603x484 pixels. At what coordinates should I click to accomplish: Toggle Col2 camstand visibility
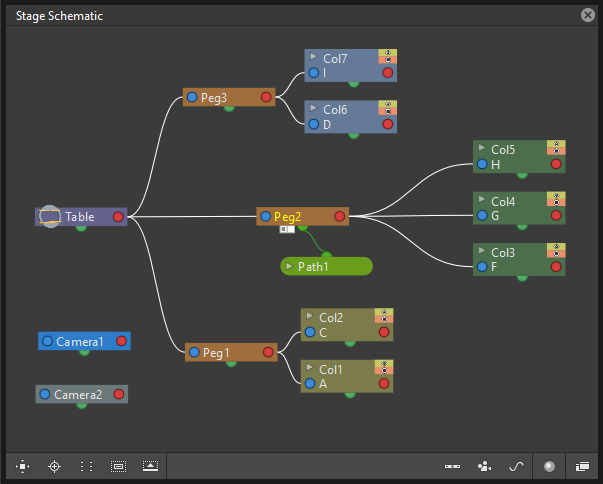pyautogui.click(x=384, y=319)
